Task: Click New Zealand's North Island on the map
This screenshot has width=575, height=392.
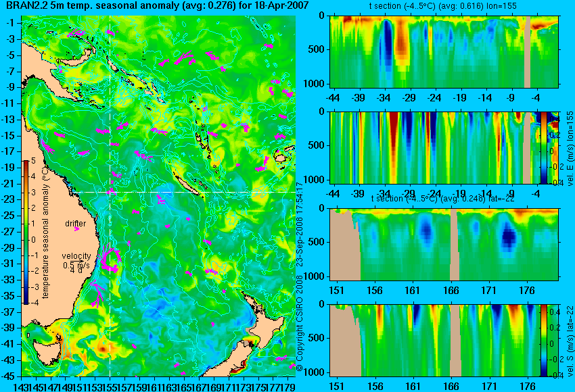Action: point(268,330)
